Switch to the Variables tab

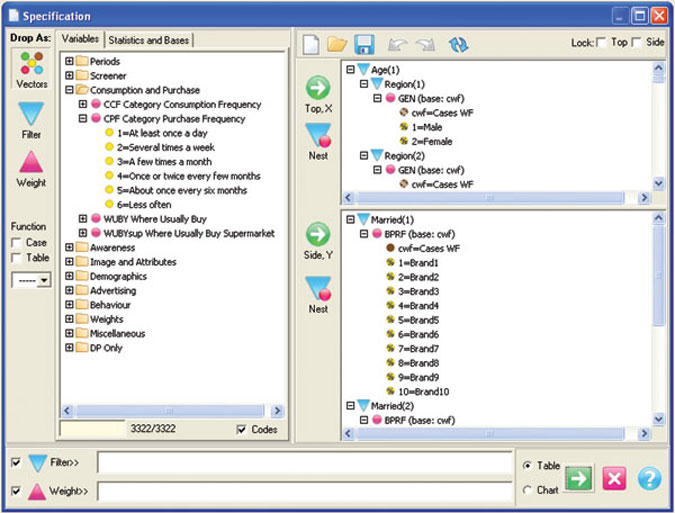click(80, 40)
